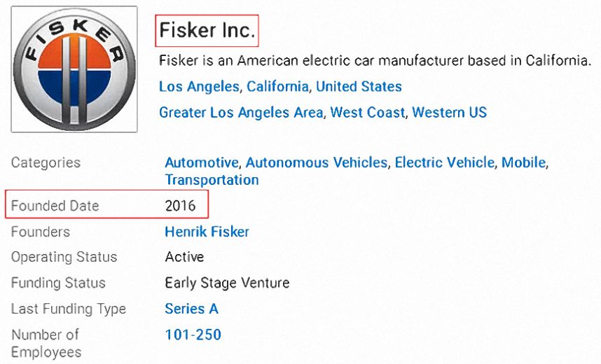The width and height of the screenshot is (601, 364).
Task: Click the Fisker Inc. company title
Action: (x=207, y=30)
